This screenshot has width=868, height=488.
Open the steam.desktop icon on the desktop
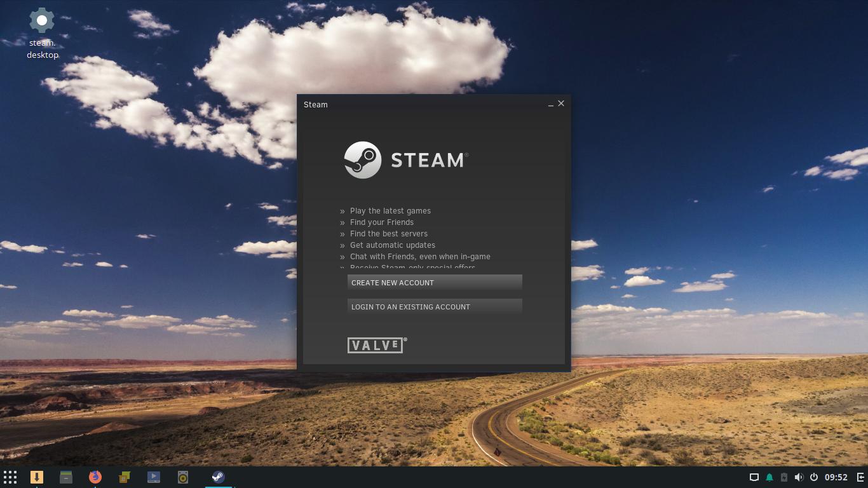coord(42,34)
